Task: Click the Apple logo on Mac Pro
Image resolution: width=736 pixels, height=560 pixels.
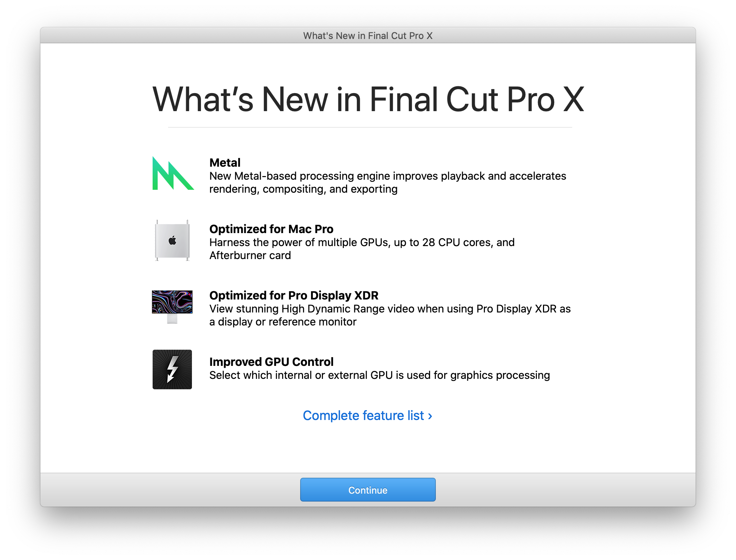Action: tap(172, 240)
